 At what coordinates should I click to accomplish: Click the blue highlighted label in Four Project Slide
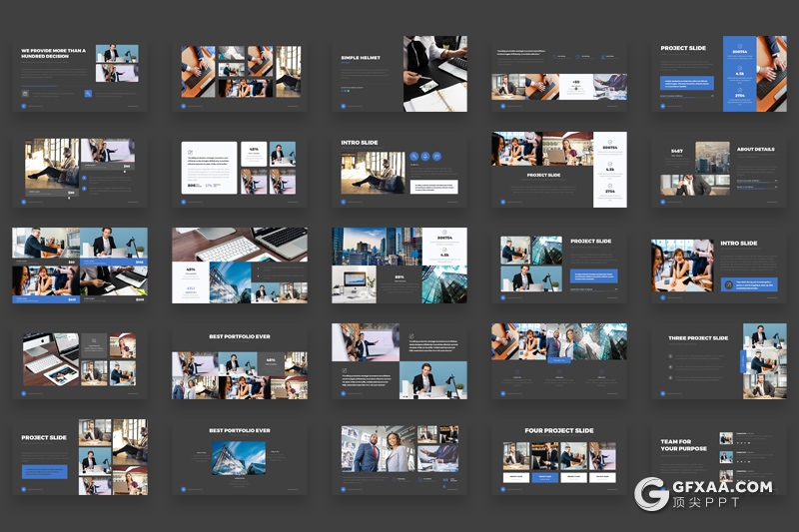tap(545, 476)
